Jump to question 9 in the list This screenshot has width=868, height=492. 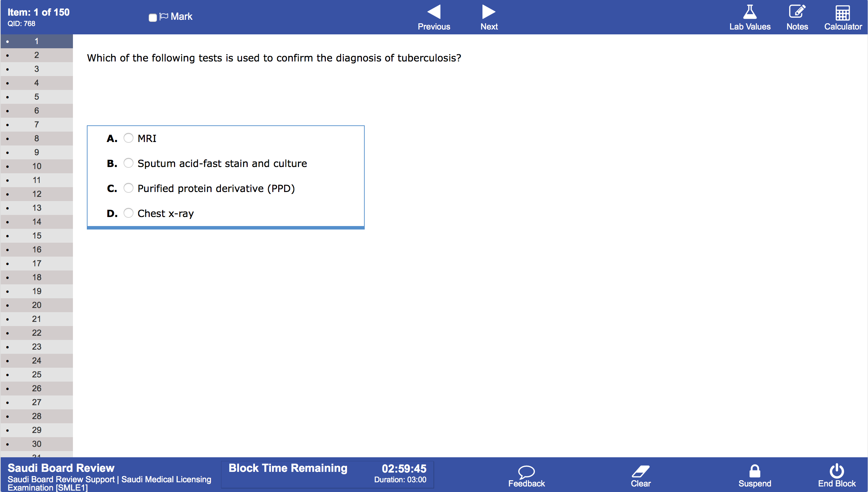click(36, 152)
